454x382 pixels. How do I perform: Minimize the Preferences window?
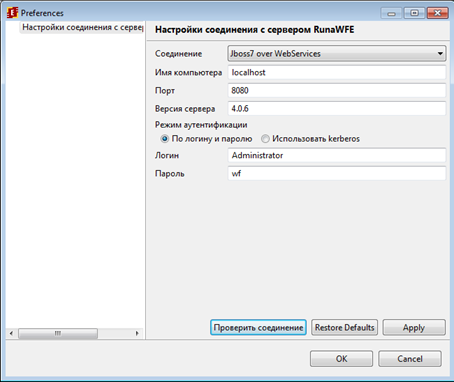tap(392, 13)
